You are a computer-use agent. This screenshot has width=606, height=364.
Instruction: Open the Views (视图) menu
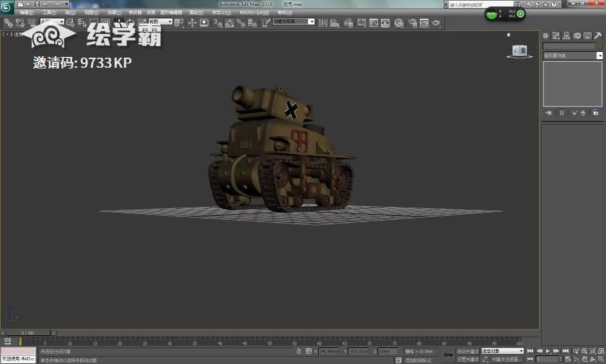click(x=91, y=13)
